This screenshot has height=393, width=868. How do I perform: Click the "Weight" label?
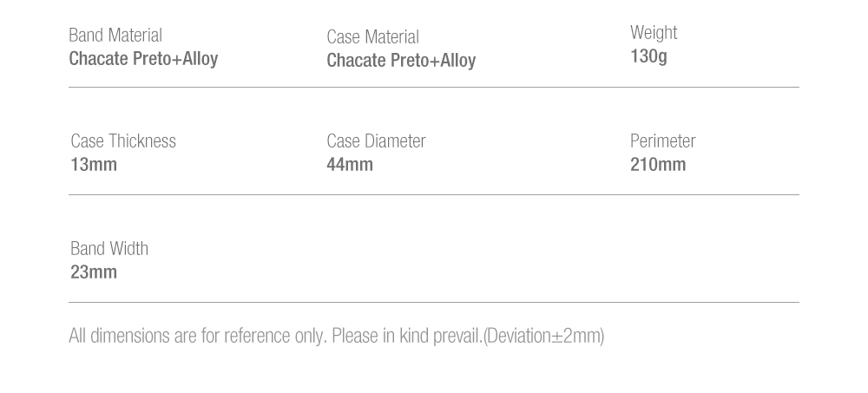pos(654,33)
